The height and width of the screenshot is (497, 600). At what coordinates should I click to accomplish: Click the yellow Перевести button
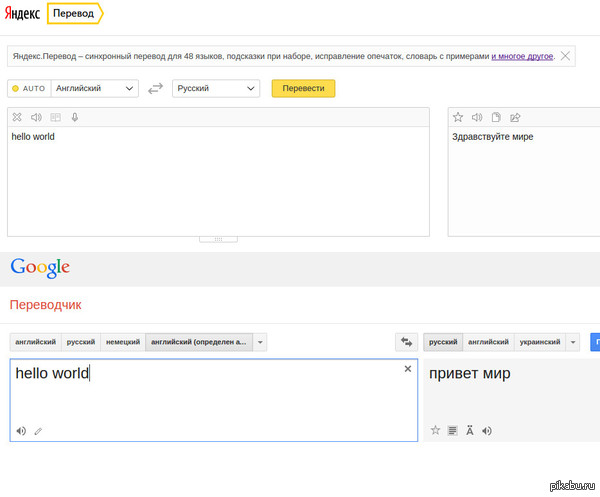pos(303,88)
